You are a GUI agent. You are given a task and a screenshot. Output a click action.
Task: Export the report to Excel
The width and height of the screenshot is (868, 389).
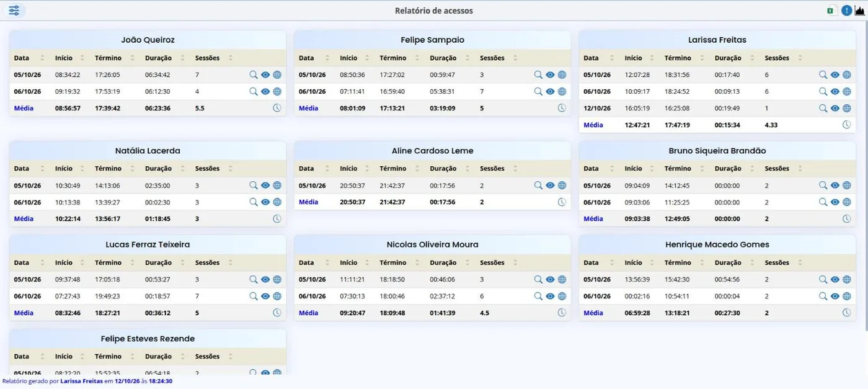tap(831, 11)
